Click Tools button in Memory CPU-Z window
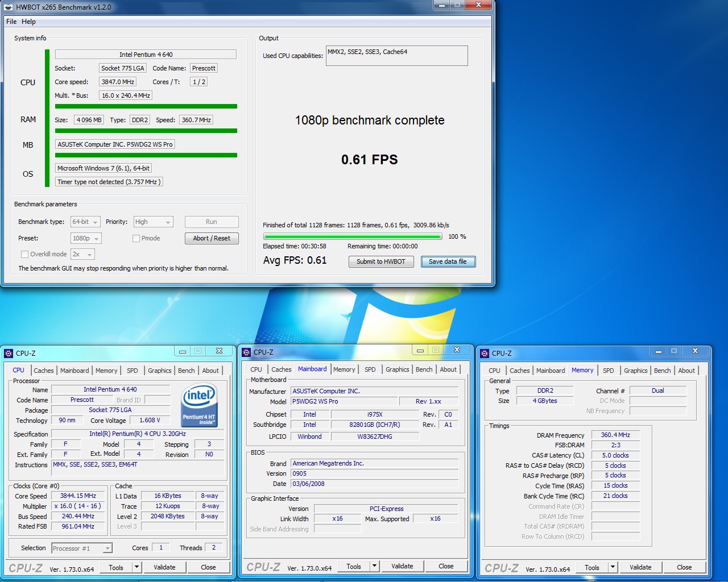Image resolution: width=728 pixels, height=582 pixels. (592, 567)
